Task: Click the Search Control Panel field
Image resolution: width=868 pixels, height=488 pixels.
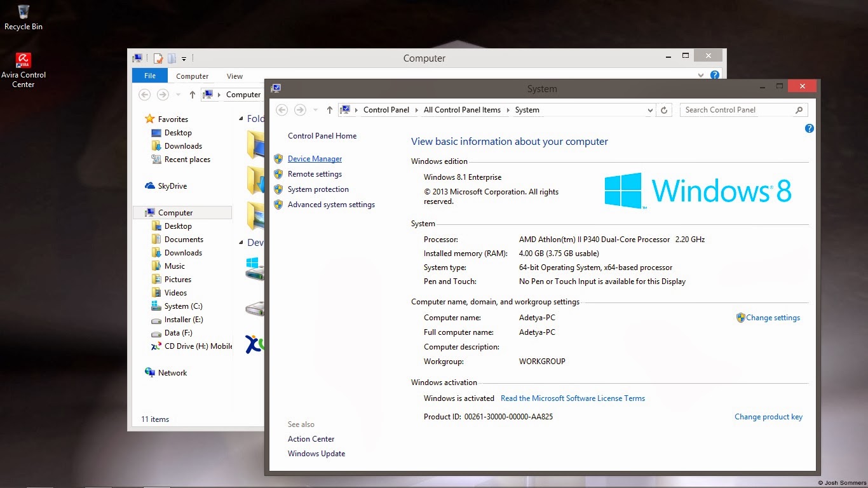Action: pyautogui.click(x=744, y=110)
